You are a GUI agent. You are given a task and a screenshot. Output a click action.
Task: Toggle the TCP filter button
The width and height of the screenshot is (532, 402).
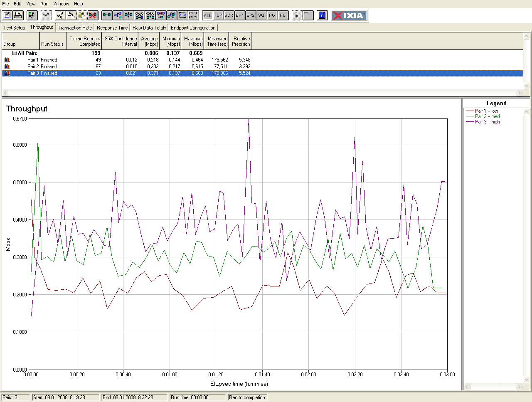[x=218, y=15]
